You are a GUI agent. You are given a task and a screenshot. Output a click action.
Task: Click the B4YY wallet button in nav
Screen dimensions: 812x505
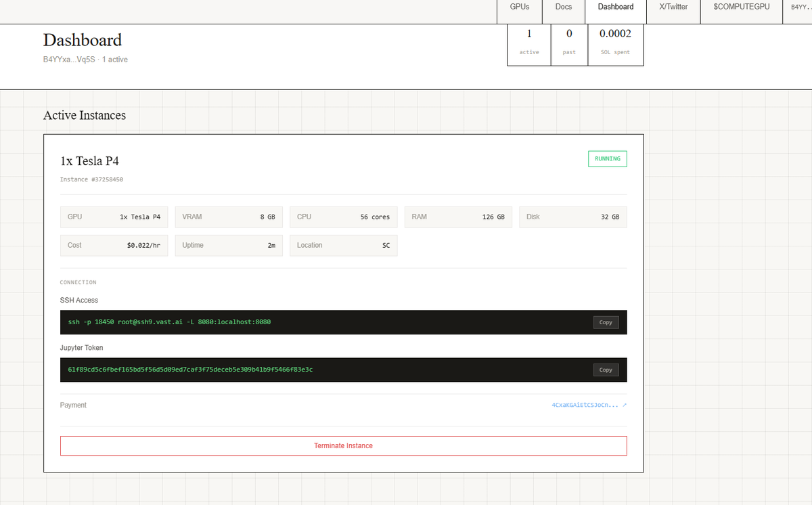pyautogui.click(x=797, y=7)
